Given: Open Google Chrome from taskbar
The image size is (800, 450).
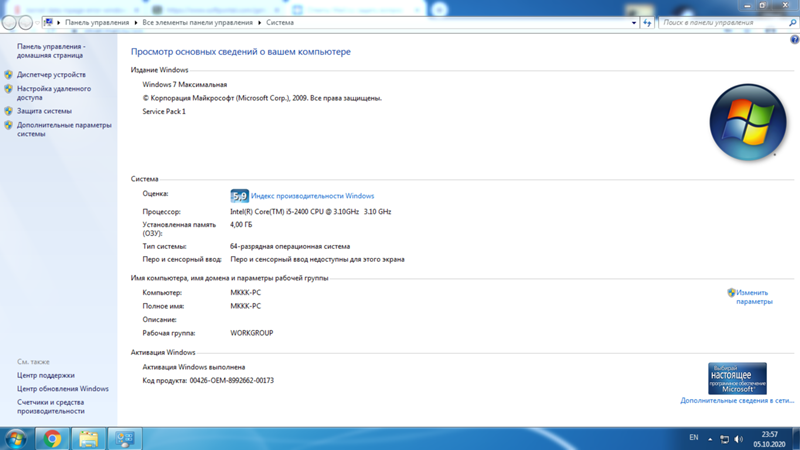Looking at the screenshot, I should pos(52,439).
